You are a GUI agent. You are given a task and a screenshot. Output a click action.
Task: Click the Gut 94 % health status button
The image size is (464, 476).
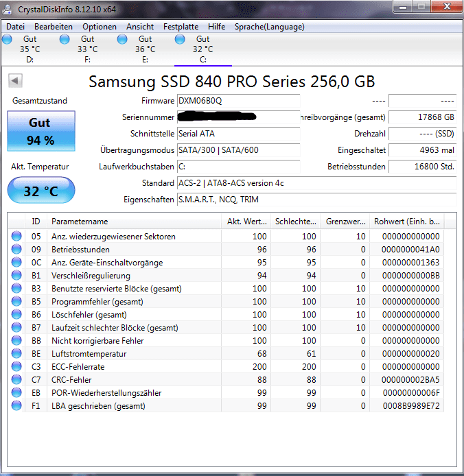point(41,131)
